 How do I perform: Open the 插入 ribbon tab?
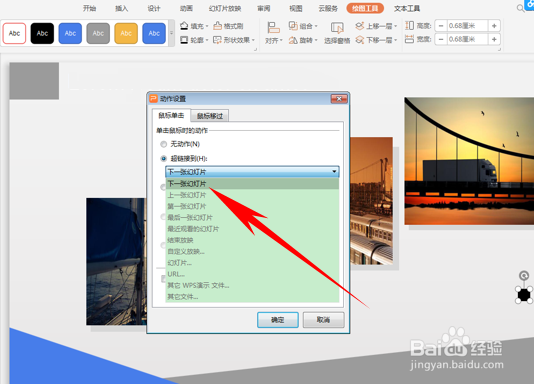(x=121, y=8)
